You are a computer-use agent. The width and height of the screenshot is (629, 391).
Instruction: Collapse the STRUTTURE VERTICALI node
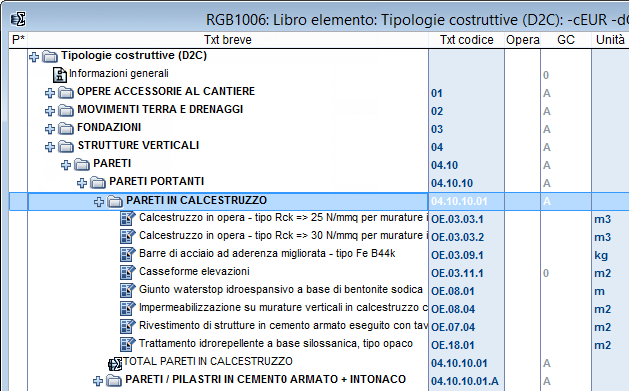(50, 147)
